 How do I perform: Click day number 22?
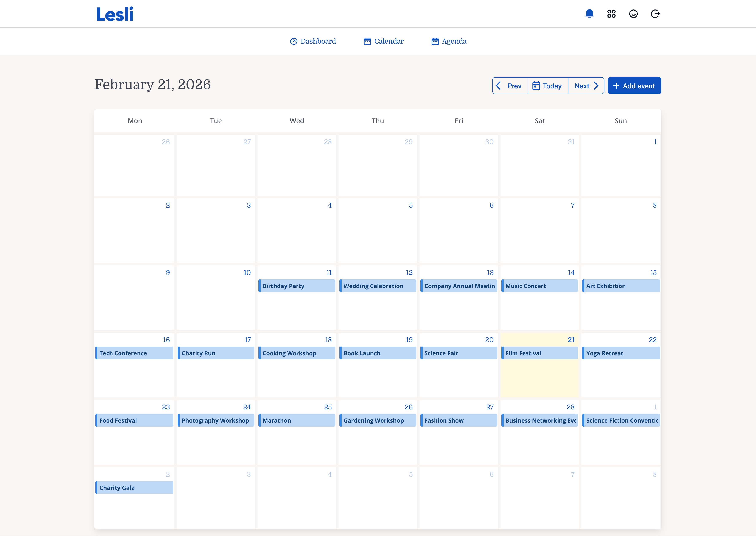pyautogui.click(x=652, y=340)
